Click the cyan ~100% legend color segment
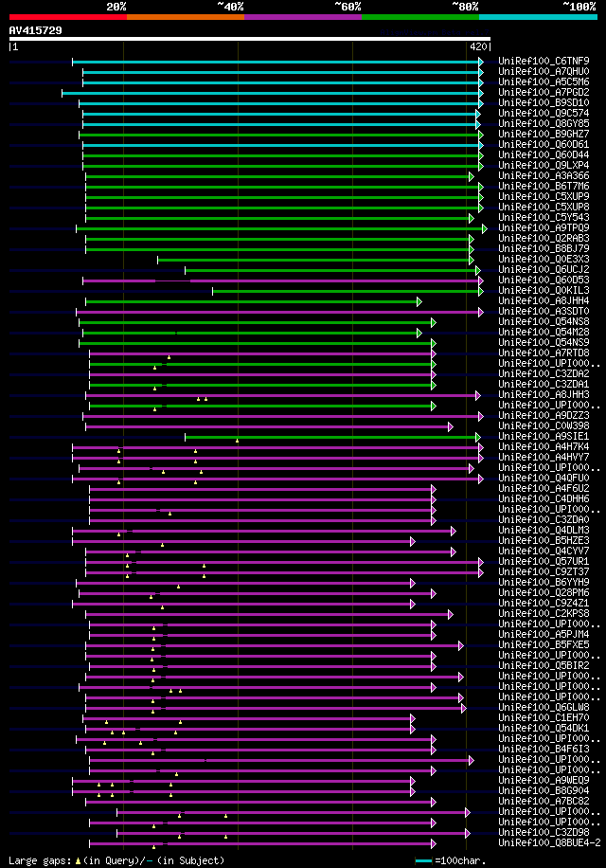The image size is (606, 868). coord(538,17)
